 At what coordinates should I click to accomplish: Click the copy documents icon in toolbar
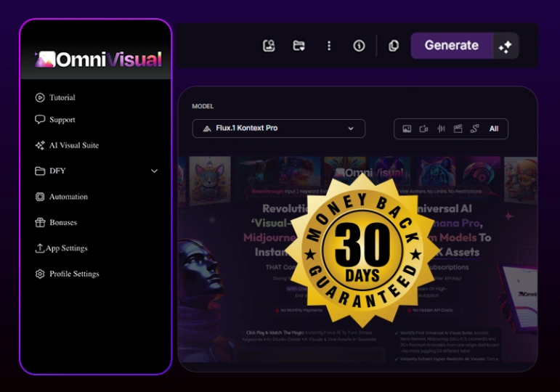click(x=393, y=46)
